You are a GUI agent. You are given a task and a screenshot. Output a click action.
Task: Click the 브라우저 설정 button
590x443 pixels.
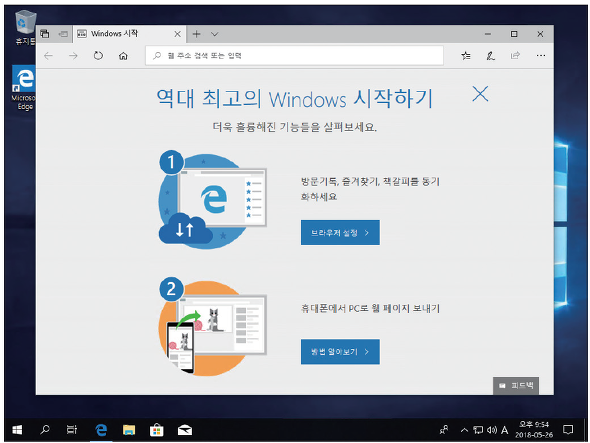(340, 233)
